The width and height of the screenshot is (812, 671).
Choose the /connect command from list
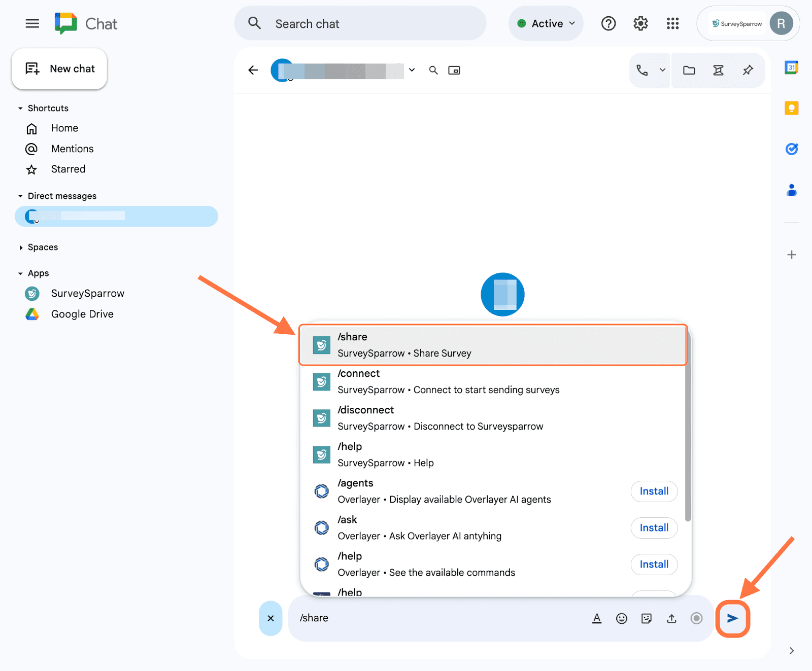[x=492, y=381]
